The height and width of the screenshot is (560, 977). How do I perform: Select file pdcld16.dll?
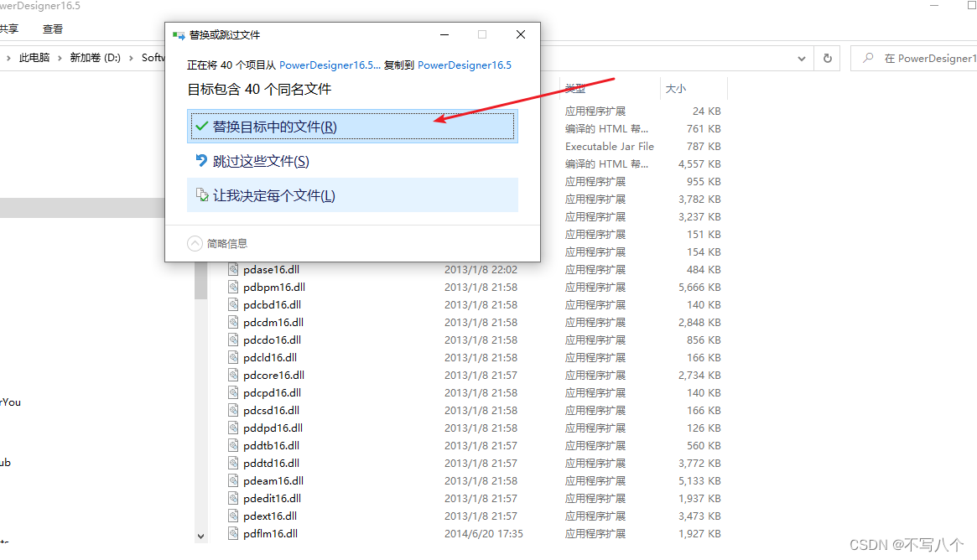[x=270, y=358]
